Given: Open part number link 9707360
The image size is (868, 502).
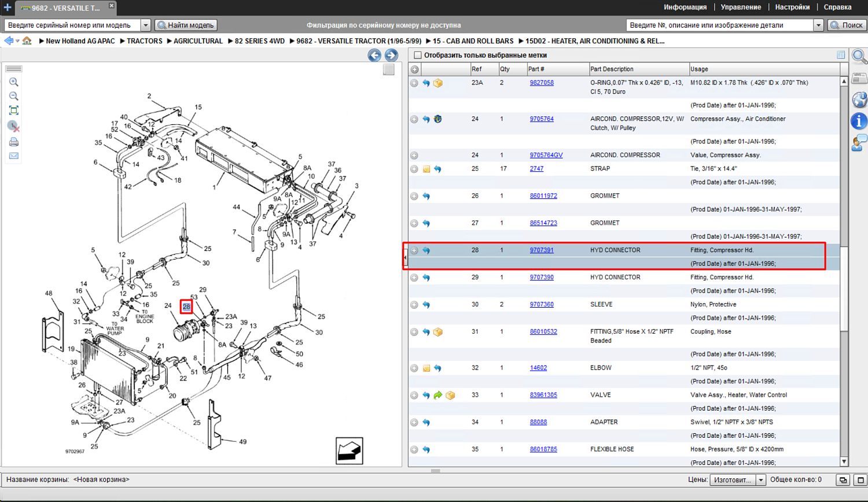Looking at the screenshot, I should [542, 305].
